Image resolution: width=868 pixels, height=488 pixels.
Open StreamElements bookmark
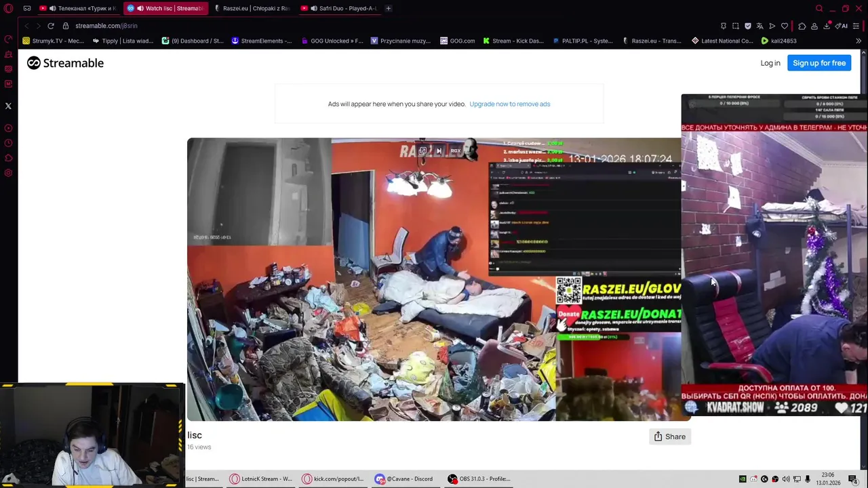262,41
